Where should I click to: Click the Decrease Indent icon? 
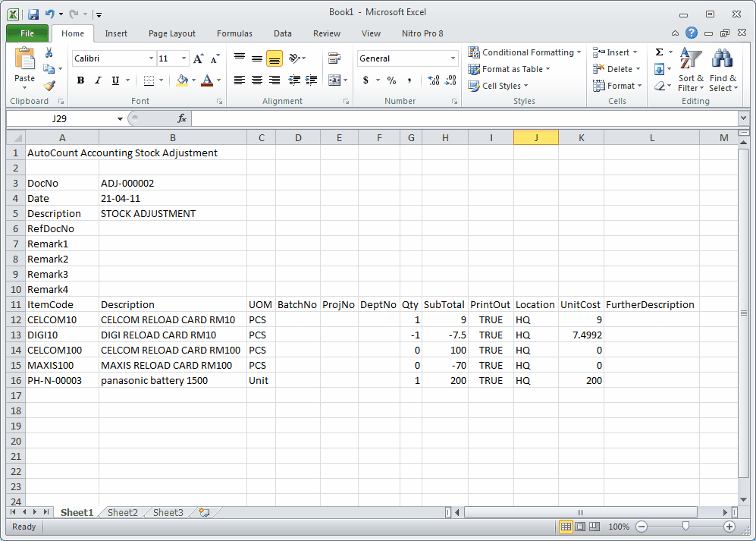294,80
